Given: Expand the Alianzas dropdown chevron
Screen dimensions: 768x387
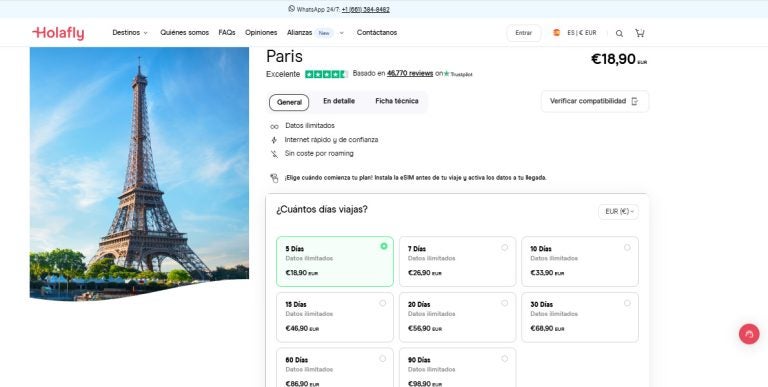Looking at the screenshot, I should pyautogui.click(x=341, y=33).
